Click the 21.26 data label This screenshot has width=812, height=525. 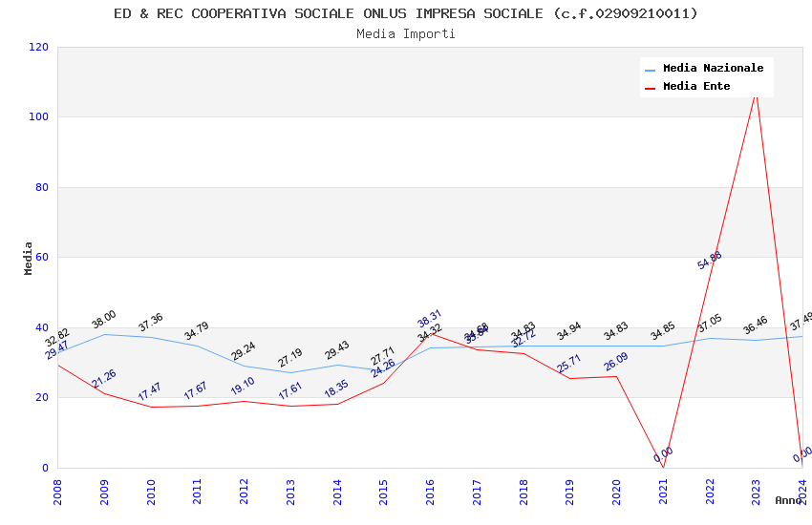coord(105,379)
